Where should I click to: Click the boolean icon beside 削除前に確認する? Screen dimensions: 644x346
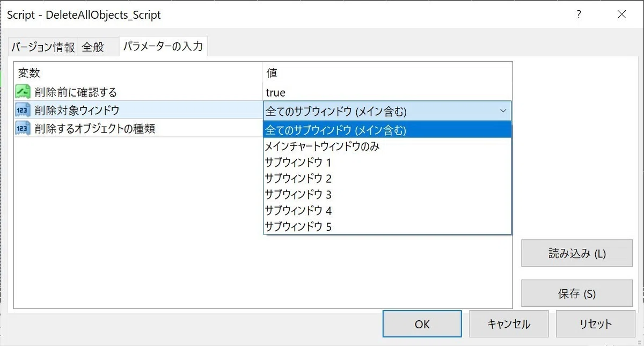click(23, 92)
